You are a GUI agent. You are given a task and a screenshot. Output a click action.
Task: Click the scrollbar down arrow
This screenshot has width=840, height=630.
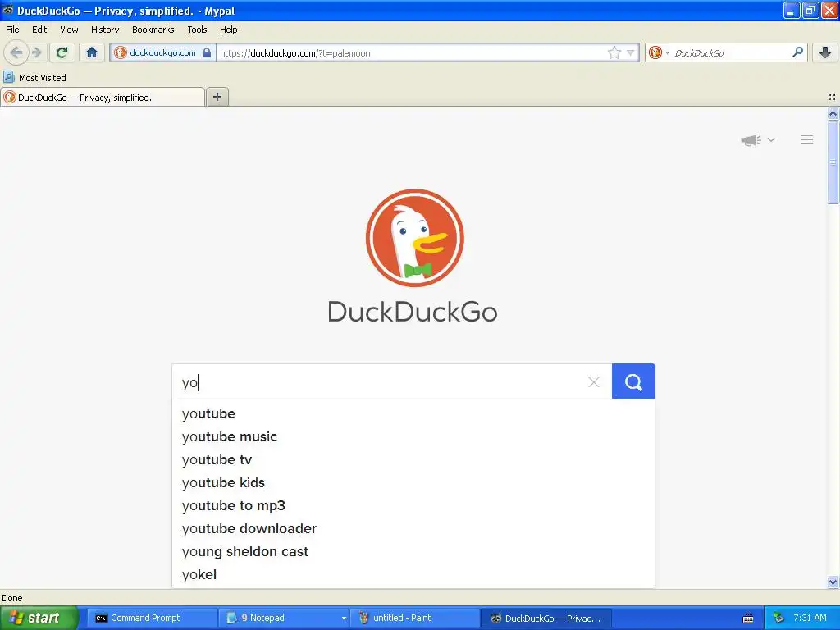833,582
